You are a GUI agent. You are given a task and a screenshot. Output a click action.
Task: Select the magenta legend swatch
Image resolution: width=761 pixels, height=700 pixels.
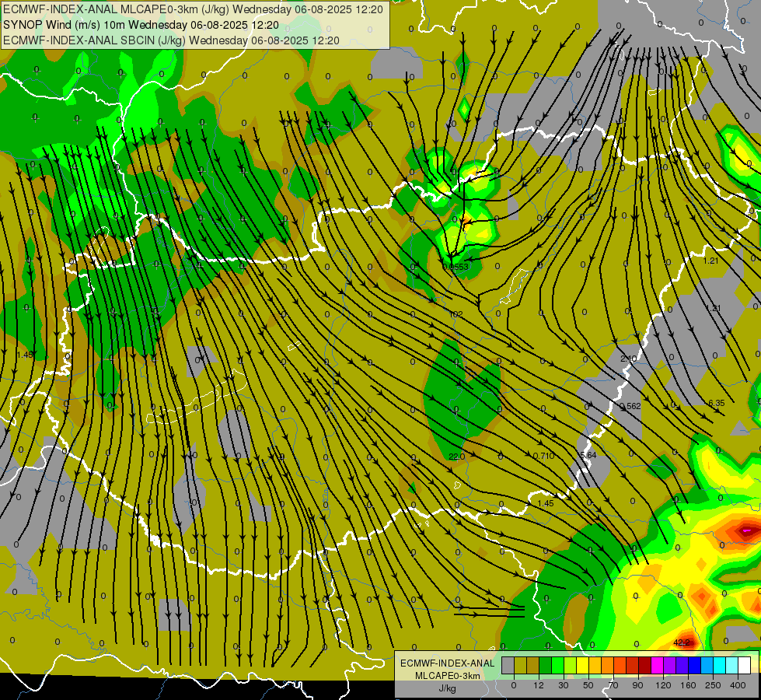pyautogui.click(x=658, y=665)
